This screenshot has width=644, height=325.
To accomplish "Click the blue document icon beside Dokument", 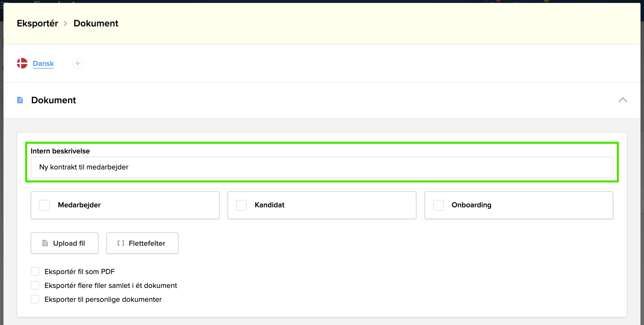I will [x=20, y=100].
